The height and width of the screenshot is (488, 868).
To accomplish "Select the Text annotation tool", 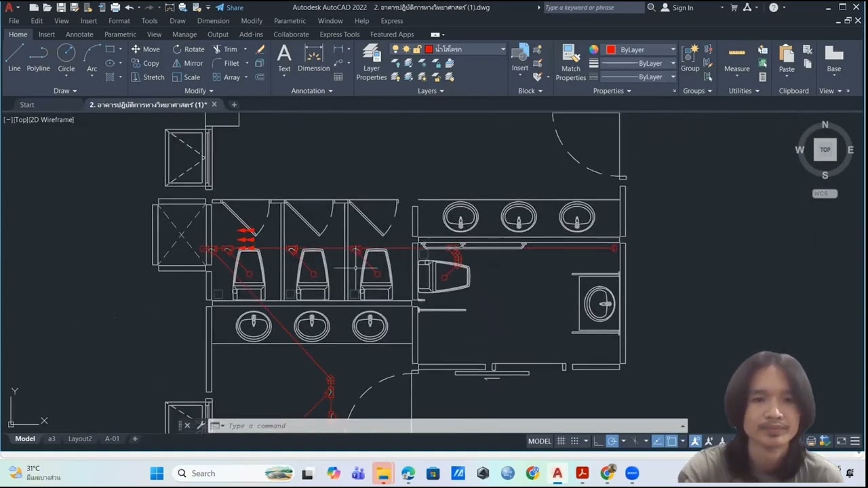I will pyautogui.click(x=284, y=58).
